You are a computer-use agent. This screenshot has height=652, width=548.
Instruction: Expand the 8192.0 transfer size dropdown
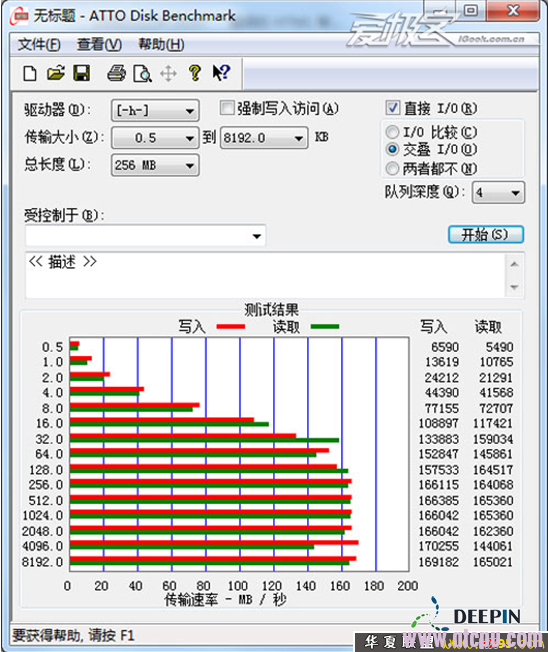[264, 138]
